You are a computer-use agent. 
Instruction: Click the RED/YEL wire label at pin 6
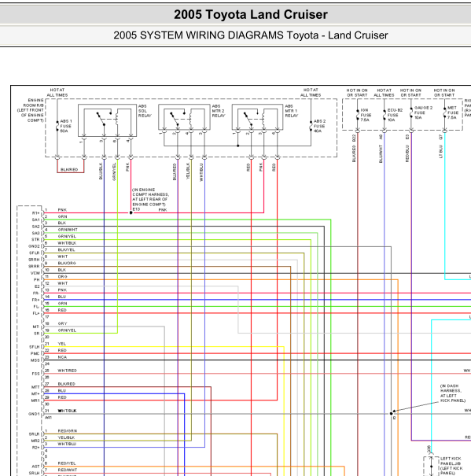[67, 463]
